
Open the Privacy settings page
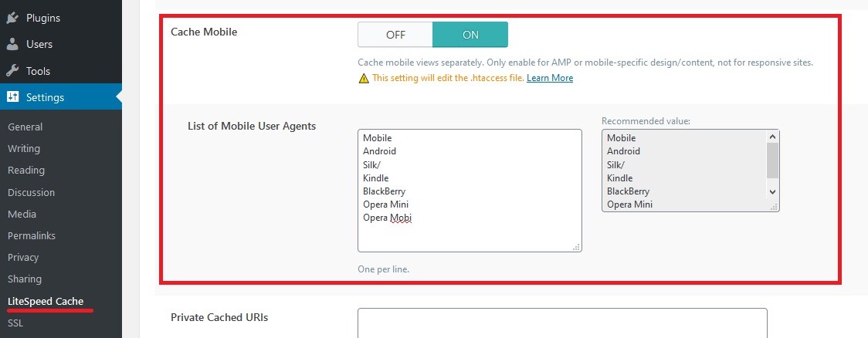[x=23, y=257]
